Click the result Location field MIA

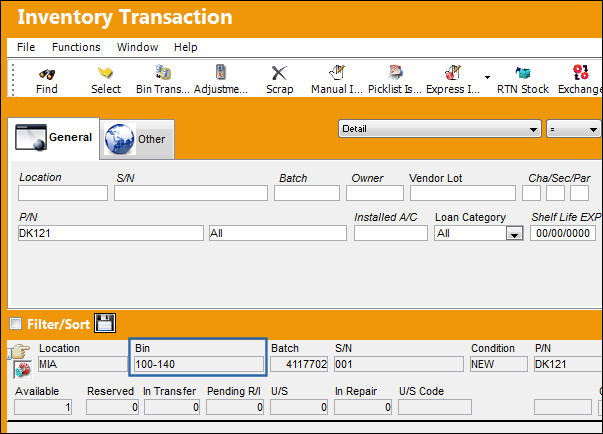[83, 364]
